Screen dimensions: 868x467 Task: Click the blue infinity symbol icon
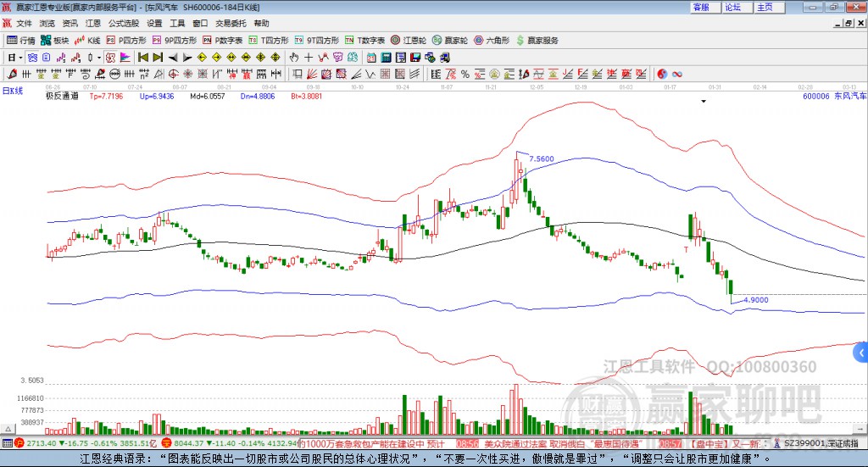tap(677, 74)
